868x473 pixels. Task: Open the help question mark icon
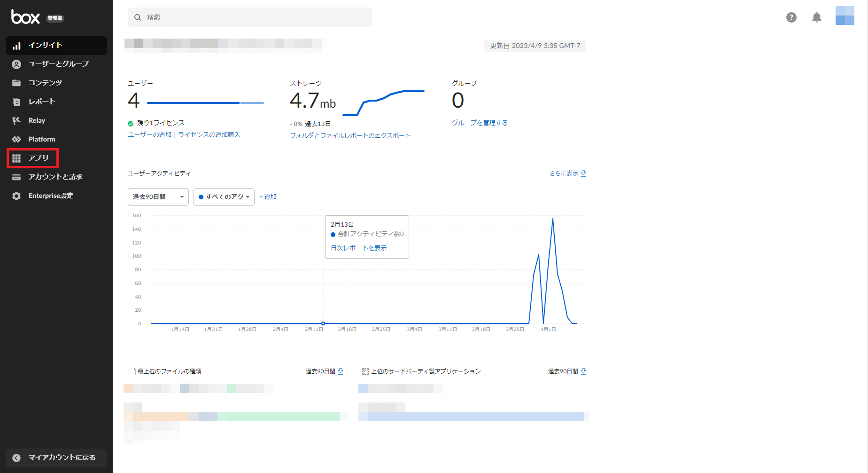[x=791, y=17]
